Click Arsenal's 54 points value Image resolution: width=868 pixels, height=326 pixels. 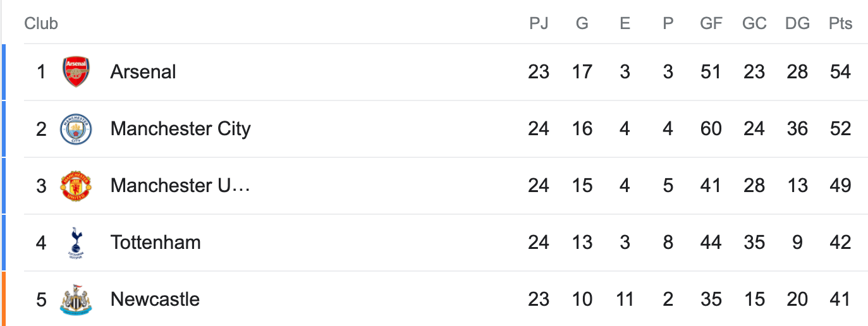coord(840,72)
